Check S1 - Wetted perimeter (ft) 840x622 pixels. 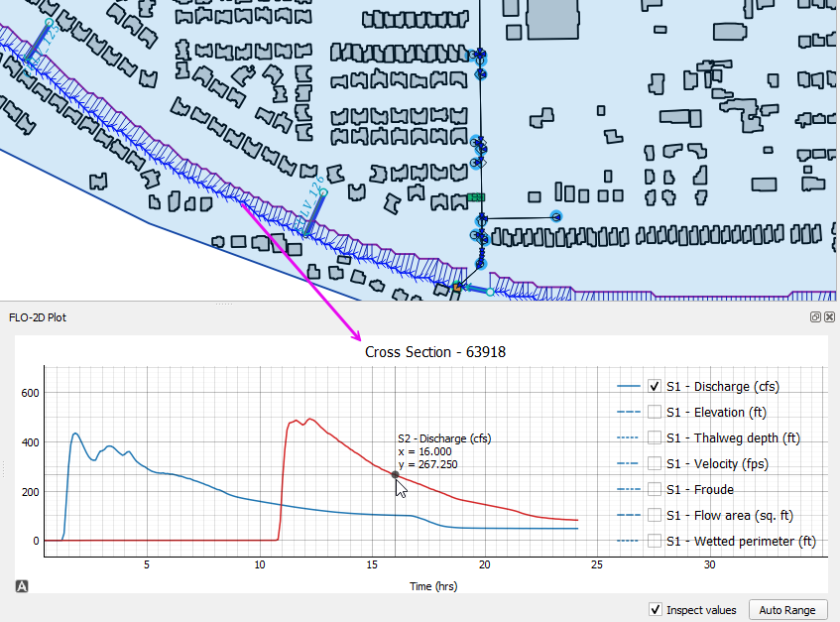point(655,541)
